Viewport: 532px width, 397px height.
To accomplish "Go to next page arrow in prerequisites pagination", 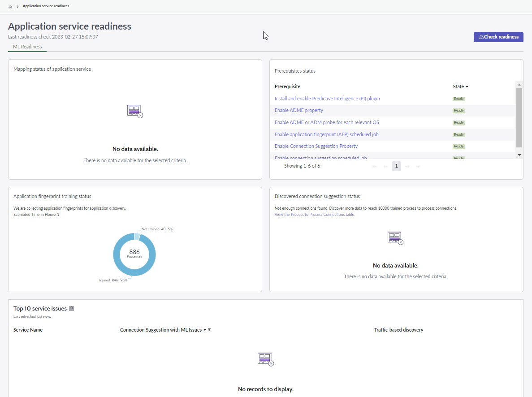I will pyautogui.click(x=407, y=166).
